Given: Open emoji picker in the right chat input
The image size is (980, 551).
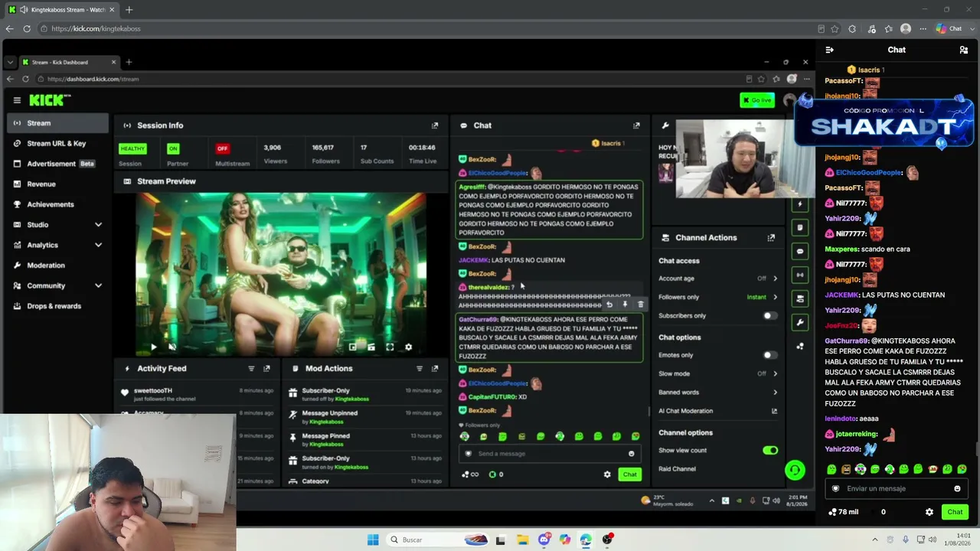Looking at the screenshot, I should point(957,489).
